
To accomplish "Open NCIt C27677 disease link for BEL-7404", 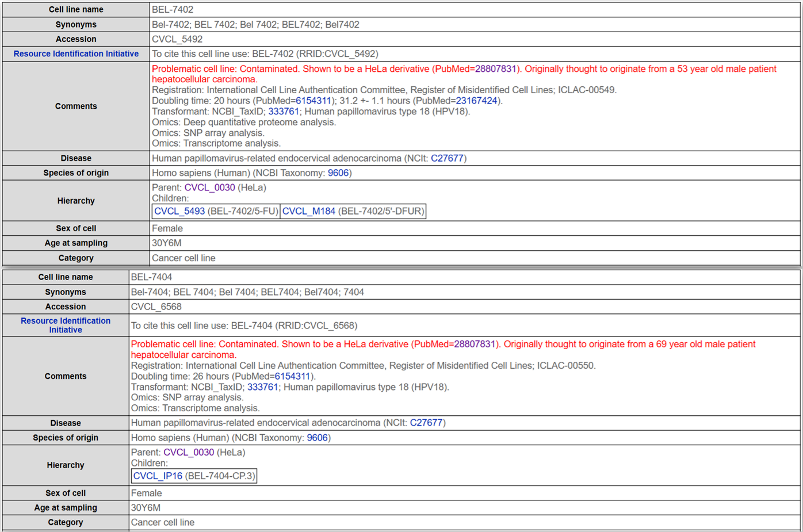I will tap(426, 423).
